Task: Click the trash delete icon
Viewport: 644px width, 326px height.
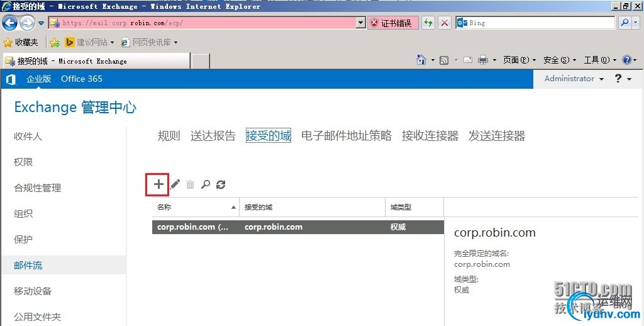Action: tap(190, 184)
